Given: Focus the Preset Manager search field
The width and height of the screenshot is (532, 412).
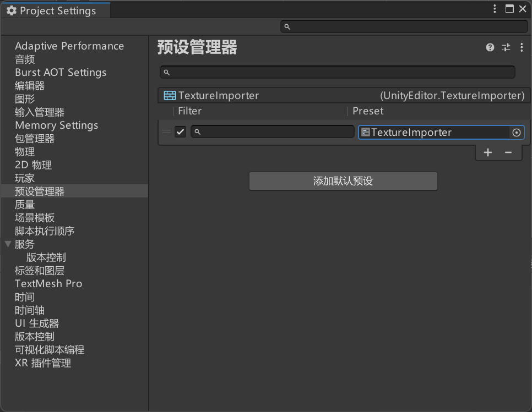Looking at the screenshot, I should coord(337,72).
